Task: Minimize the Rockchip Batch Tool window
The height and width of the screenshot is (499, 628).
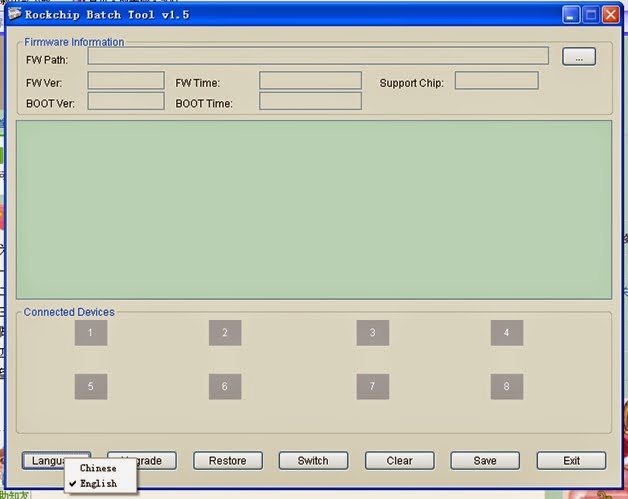Action: click(x=571, y=15)
